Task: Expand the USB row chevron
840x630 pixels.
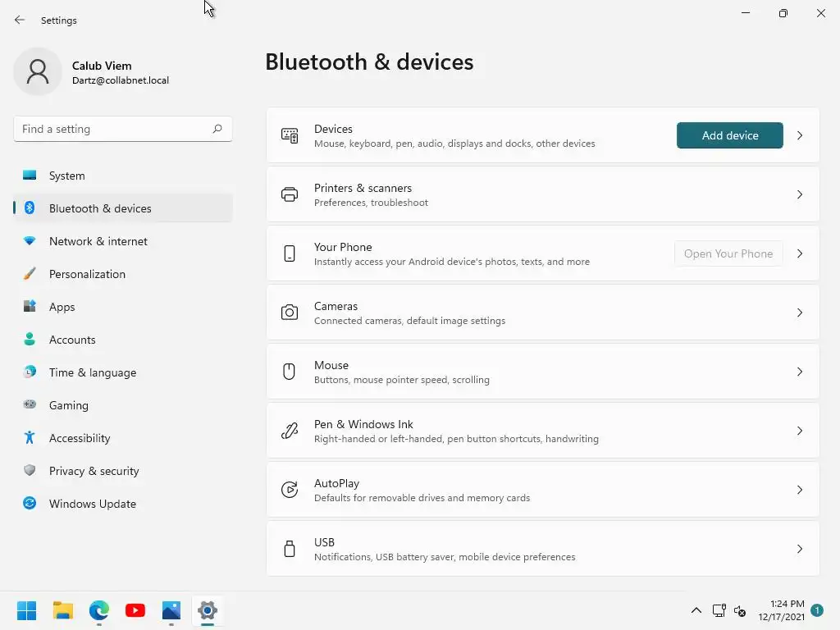Action: coord(800,549)
